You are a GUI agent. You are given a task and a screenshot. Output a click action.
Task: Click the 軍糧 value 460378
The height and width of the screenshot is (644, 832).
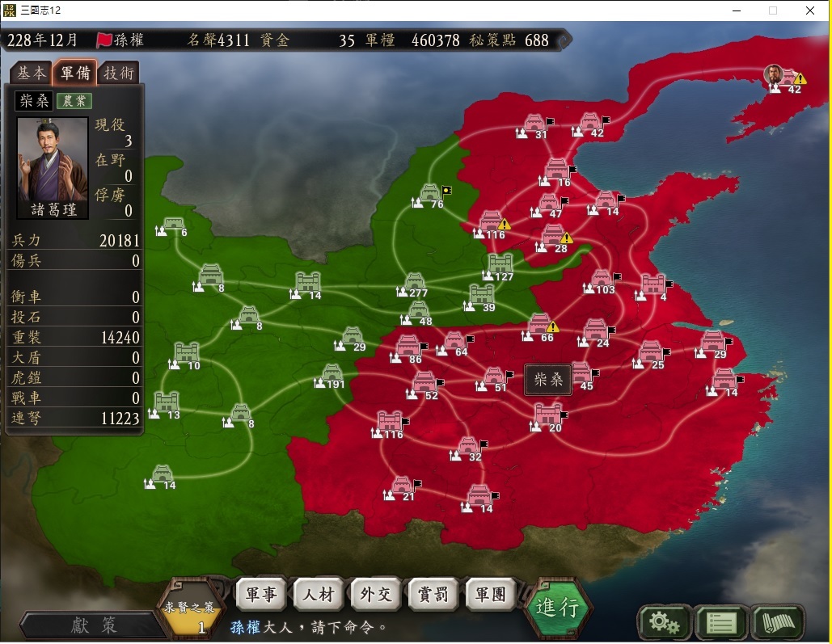coord(435,40)
